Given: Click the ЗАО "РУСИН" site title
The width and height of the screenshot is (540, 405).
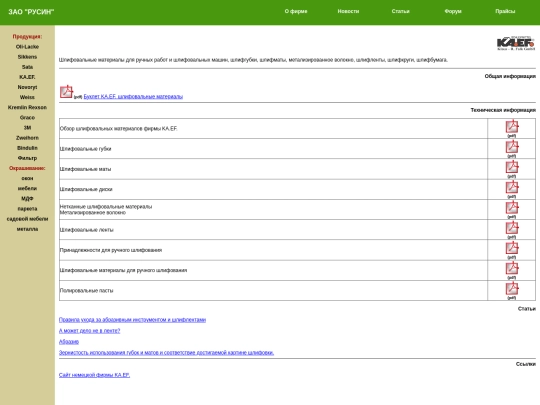Looking at the screenshot, I should (31, 12).
